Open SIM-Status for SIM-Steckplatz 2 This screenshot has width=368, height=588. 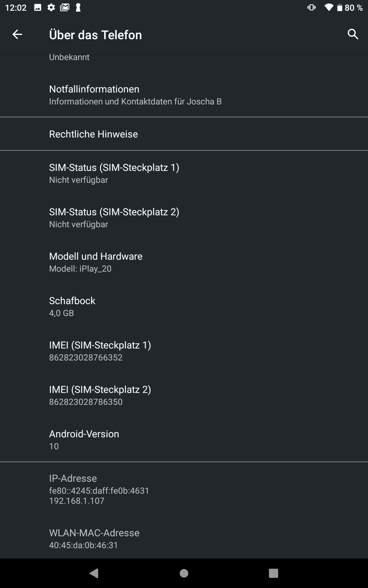[184, 218]
